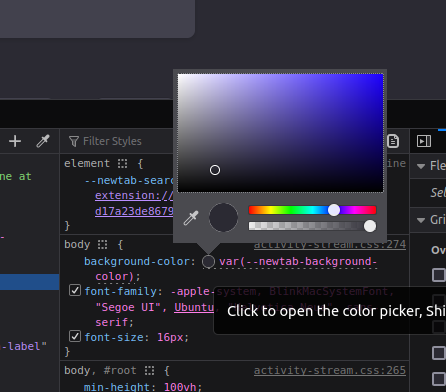Click the background-color property name
The width and height of the screenshot is (446, 392).
pos(136,262)
